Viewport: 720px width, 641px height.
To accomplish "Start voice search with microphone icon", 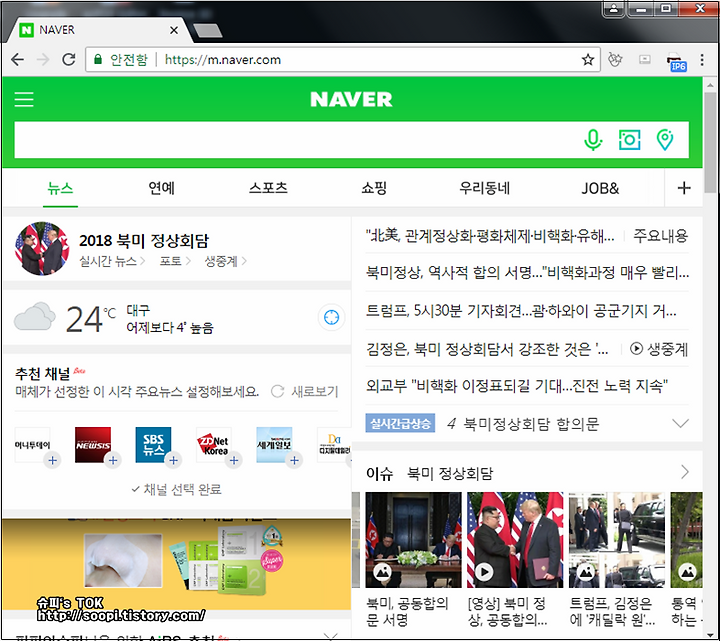I will [593, 140].
